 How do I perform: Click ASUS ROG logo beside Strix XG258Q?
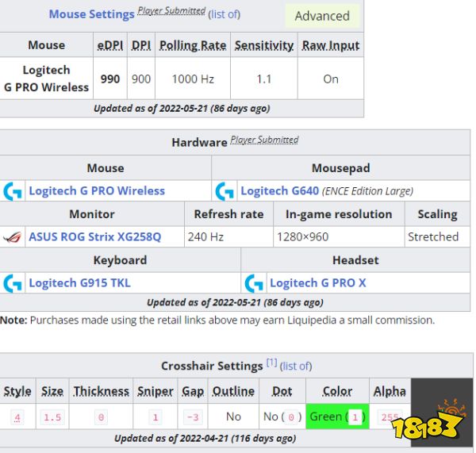click(12, 237)
